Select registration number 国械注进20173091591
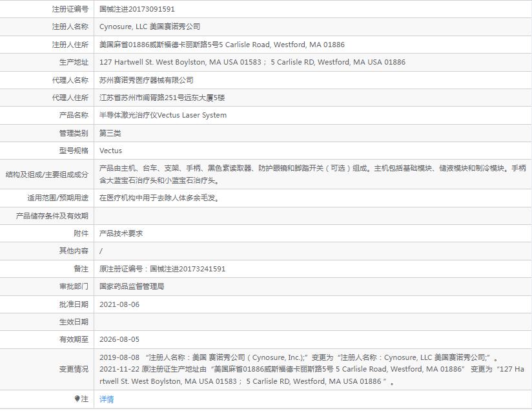The height and width of the screenshot is (411, 532). pos(137,9)
